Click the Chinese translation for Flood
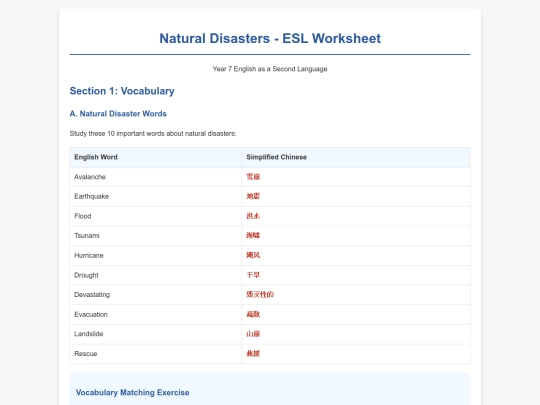 pyautogui.click(x=253, y=216)
